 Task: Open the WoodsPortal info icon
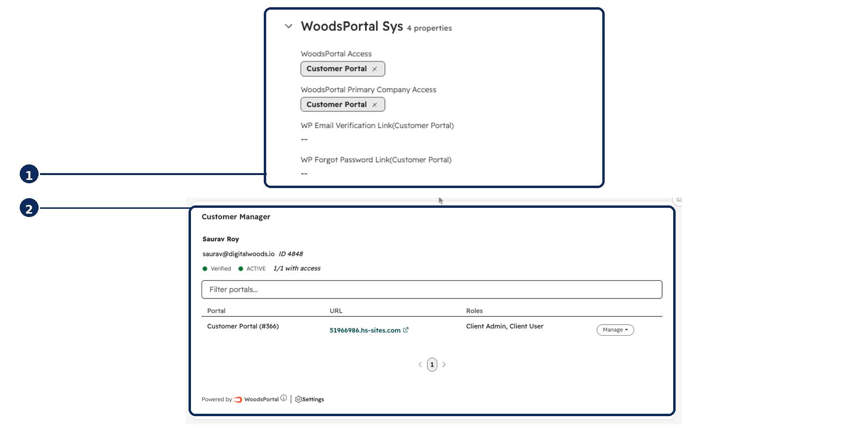click(284, 398)
